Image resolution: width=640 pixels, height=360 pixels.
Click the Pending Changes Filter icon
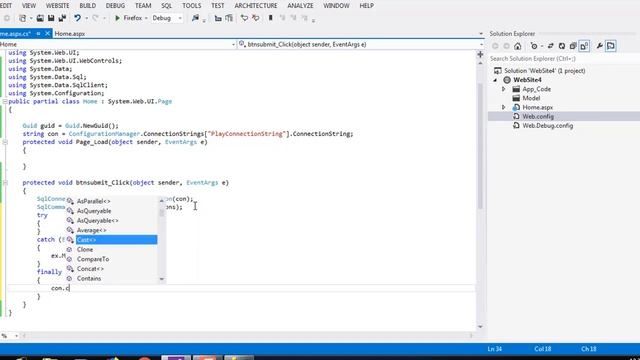coord(533,46)
